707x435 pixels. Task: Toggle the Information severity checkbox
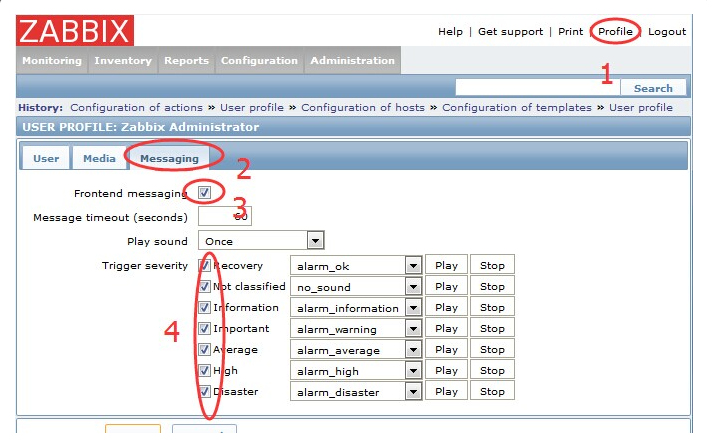point(204,307)
